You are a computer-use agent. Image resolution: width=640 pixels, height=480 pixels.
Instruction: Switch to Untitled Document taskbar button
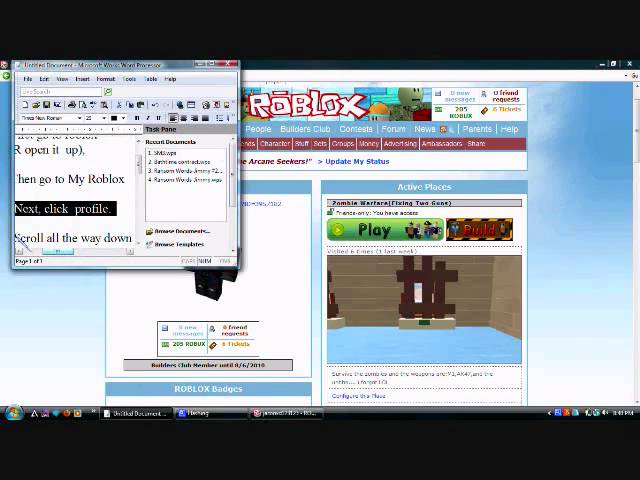coord(135,413)
